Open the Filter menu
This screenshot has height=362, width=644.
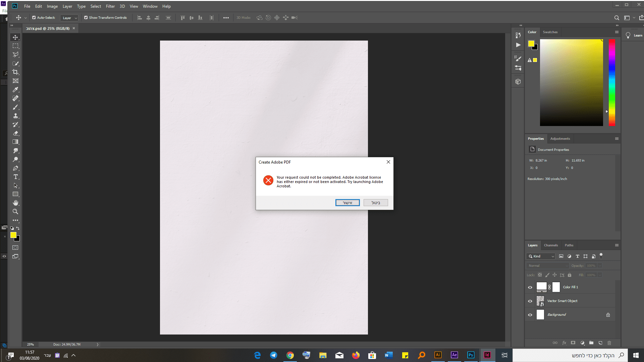[110, 6]
